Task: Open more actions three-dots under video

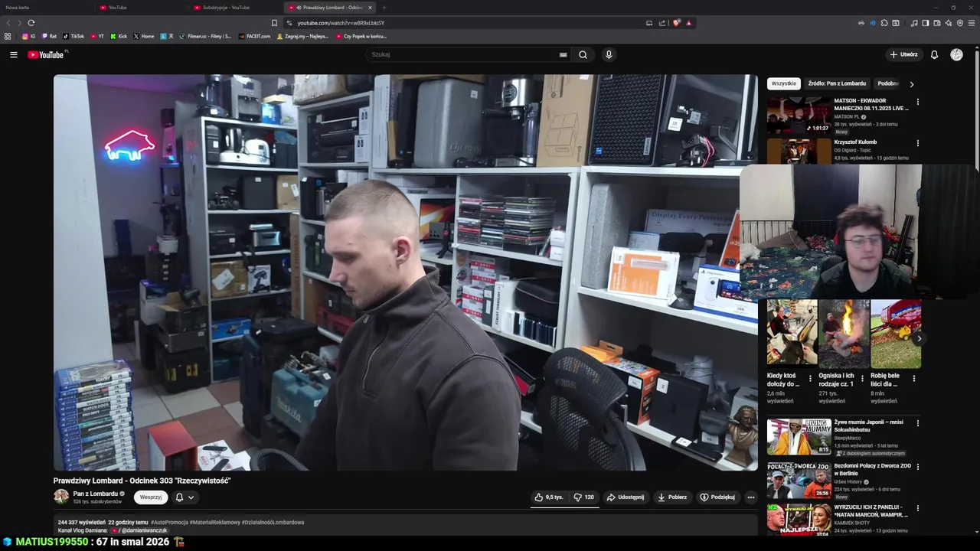Action: [751, 497]
